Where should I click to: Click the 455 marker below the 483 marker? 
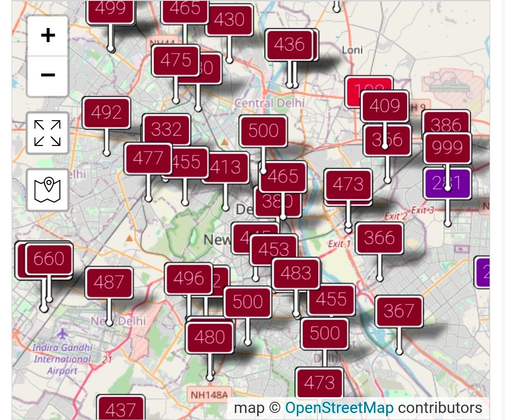click(332, 299)
